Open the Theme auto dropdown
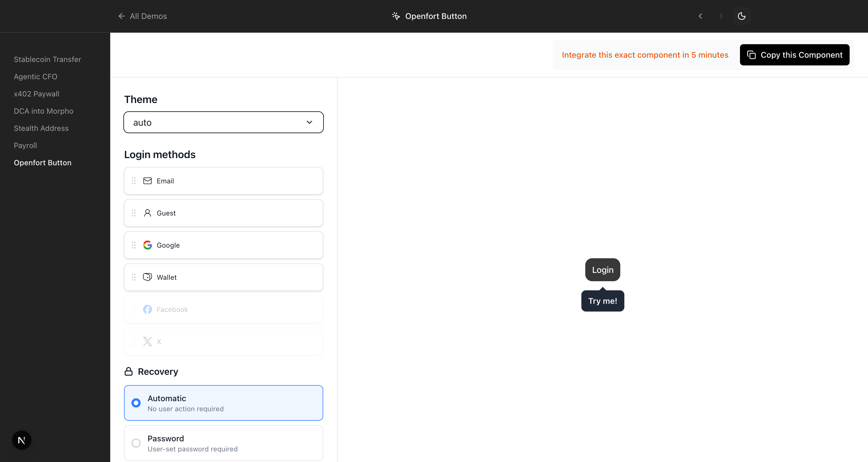This screenshot has width=868, height=462. coord(216,122)
